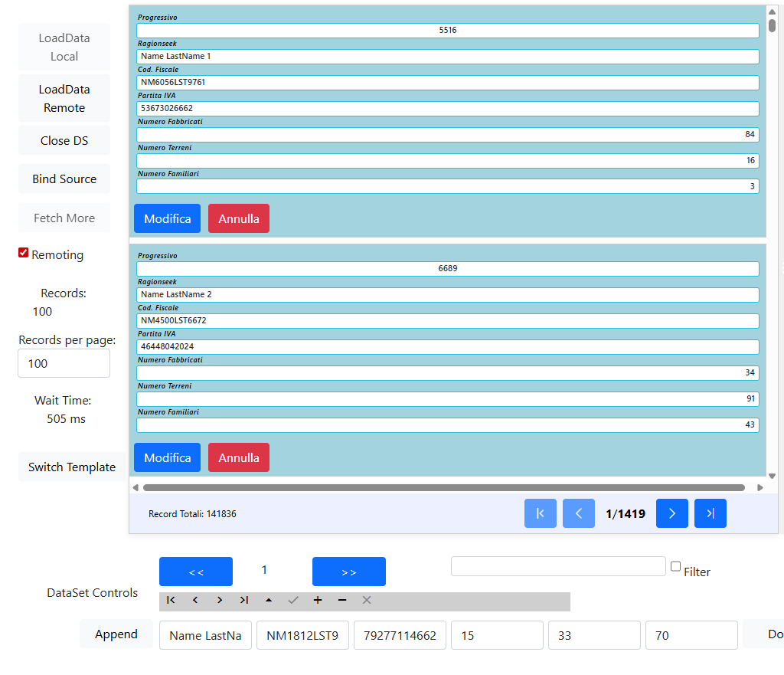Image resolution: width=784 pixels, height=675 pixels.
Task: Click horizontal scrollbar right arrow
Action: click(x=759, y=487)
